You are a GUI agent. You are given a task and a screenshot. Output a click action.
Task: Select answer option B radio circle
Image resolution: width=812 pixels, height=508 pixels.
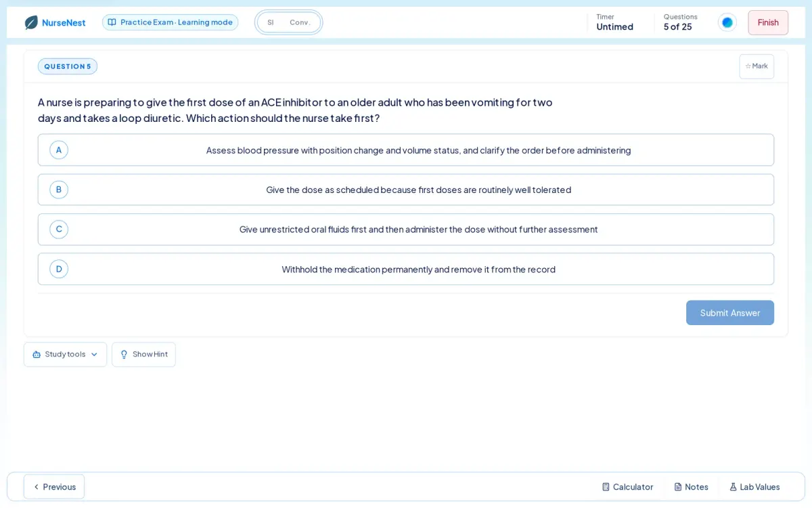[59, 190]
